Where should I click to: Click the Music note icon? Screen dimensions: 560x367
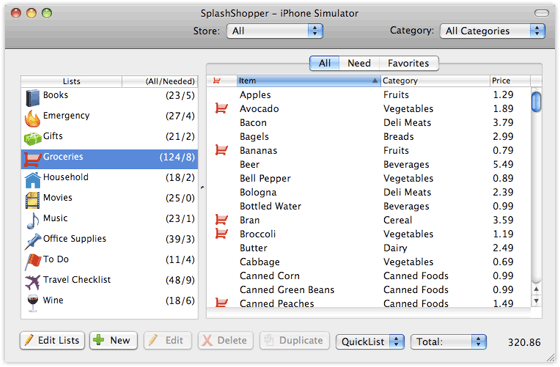coord(32,221)
